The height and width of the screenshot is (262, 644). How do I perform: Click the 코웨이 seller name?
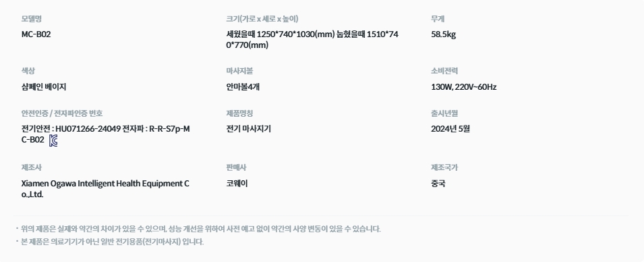pyautogui.click(x=237, y=184)
